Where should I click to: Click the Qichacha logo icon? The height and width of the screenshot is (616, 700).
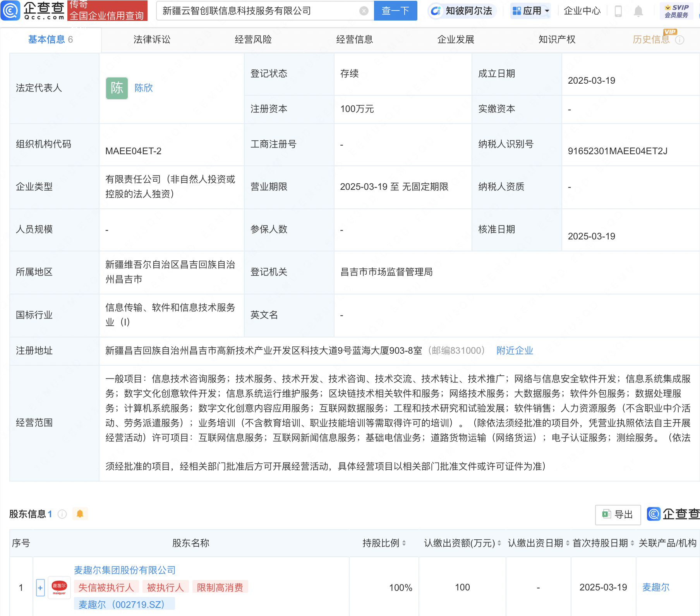(x=10, y=10)
